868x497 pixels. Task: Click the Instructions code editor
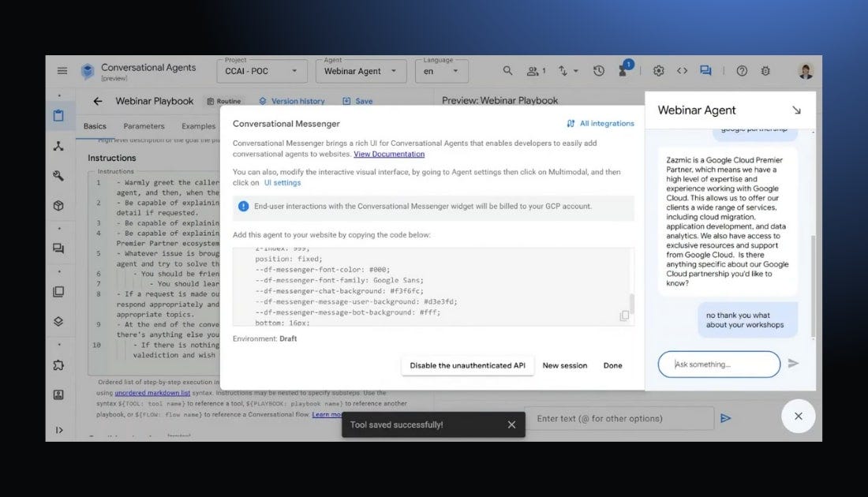click(155, 271)
